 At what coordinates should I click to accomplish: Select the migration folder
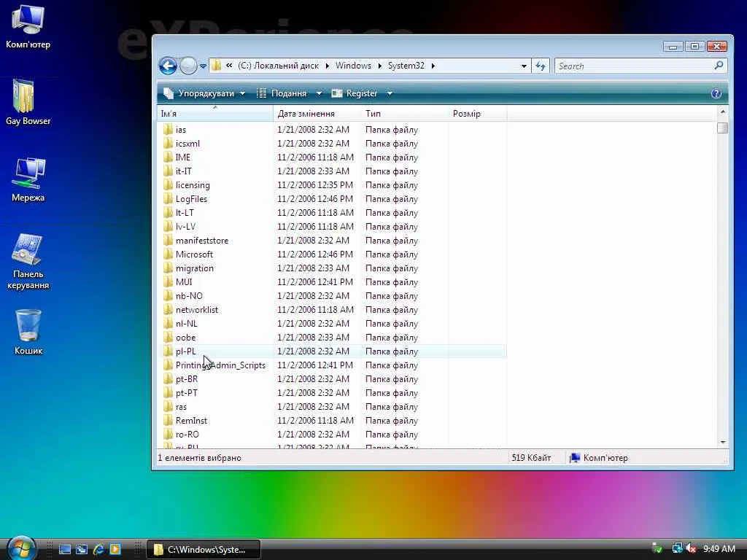[194, 268]
